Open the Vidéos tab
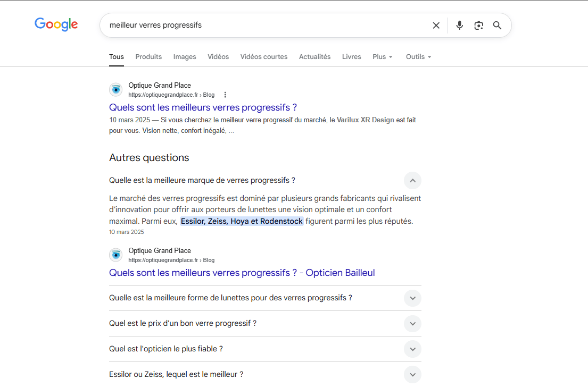 click(218, 56)
